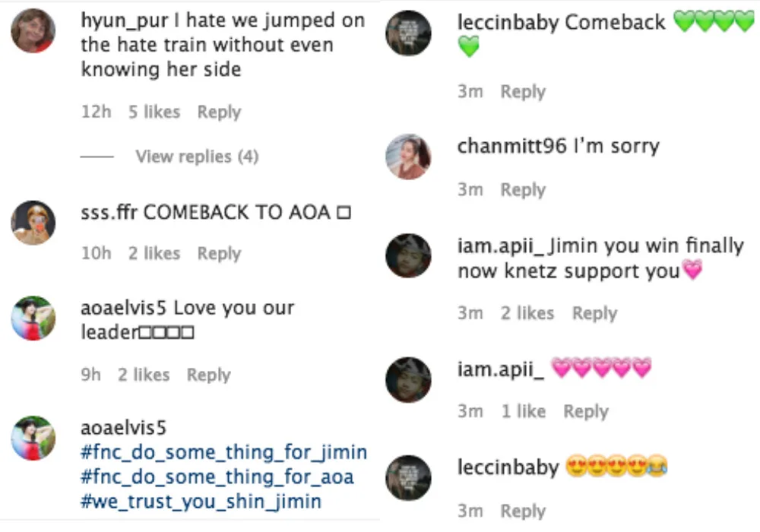Open chanmitt96's profile photo
This screenshot has height=532, width=760.
[x=408, y=157]
